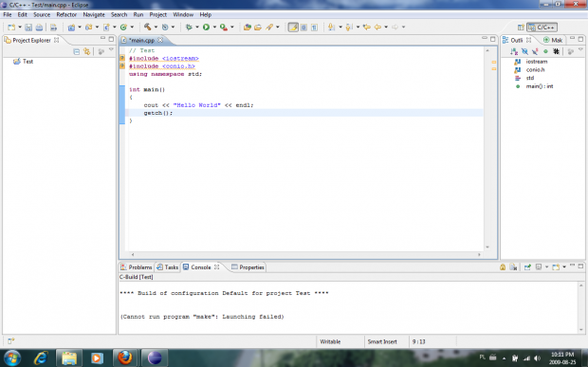Click the New Source Folder icon

[89, 27]
